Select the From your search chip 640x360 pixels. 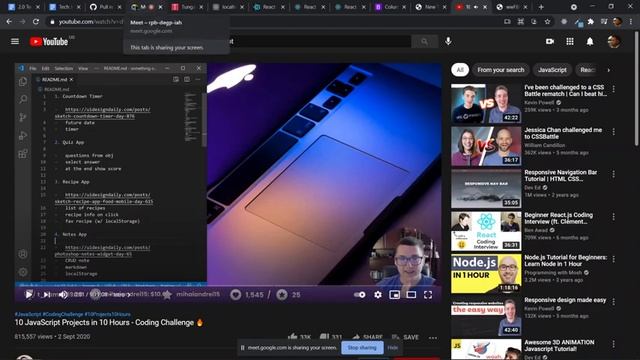[501, 70]
